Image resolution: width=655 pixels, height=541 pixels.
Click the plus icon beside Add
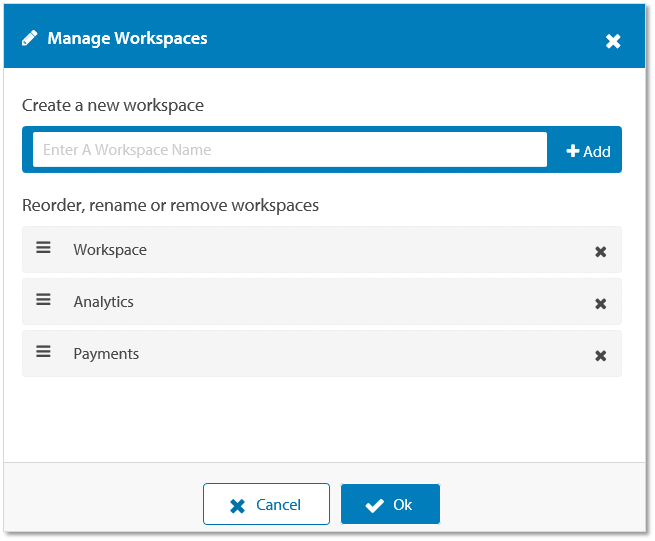point(573,151)
